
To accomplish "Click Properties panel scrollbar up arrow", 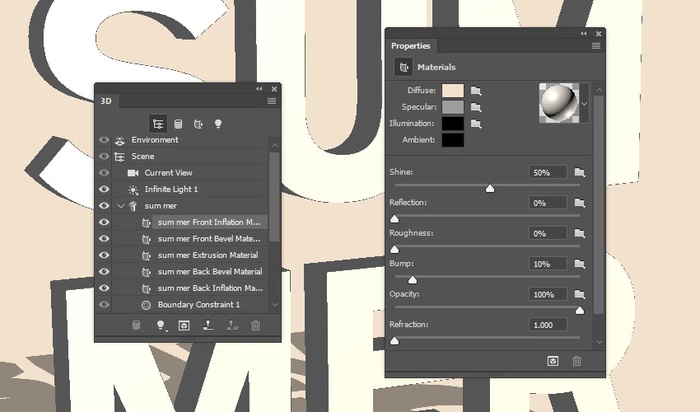I will click(599, 90).
